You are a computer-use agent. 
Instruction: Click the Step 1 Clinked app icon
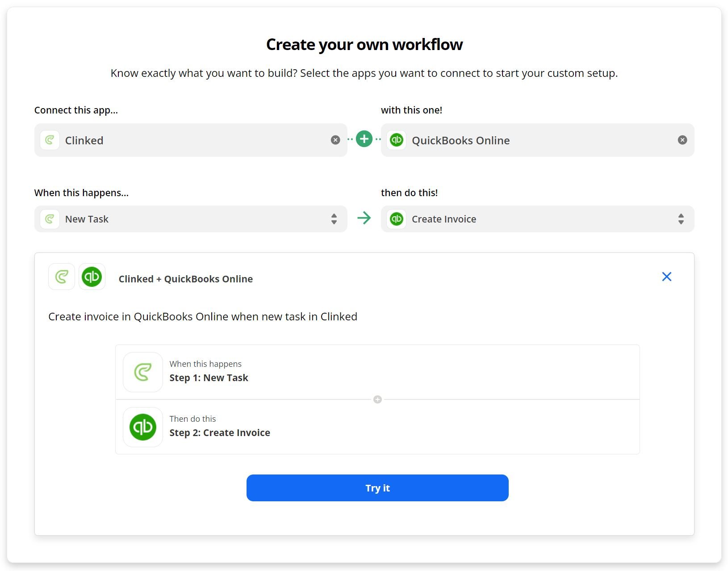(143, 372)
